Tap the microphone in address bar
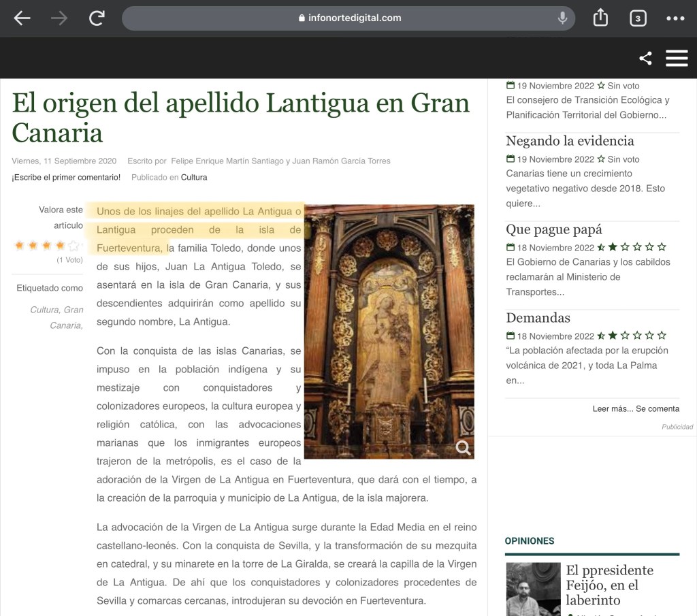Viewport: 697px width, 616px height. pyautogui.click(x=562, y=18)
